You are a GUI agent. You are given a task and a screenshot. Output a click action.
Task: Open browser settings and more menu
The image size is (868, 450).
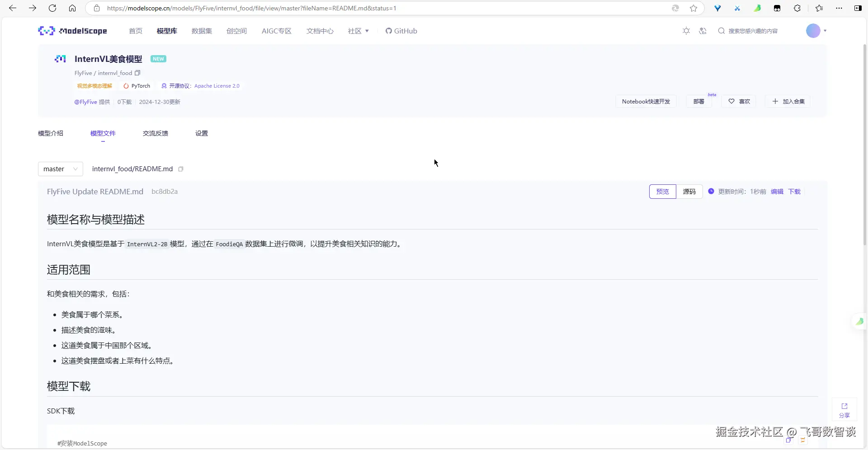pyautogui.click(x=839, y=8)
